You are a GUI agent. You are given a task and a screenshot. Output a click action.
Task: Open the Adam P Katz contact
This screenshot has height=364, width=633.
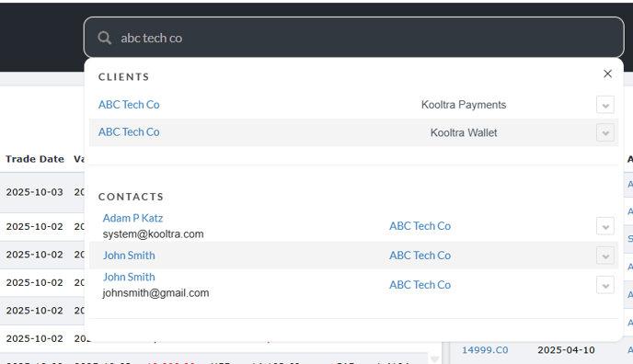coord(132,218)
